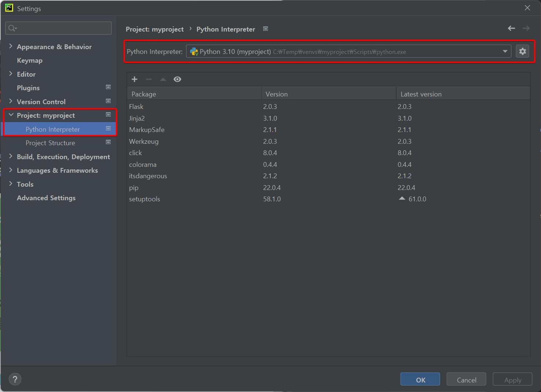The height and width of the screenshot is (392, 541).
Task: Click the project-level icon beside the breadcrumb title
Action: coord(266,29)
